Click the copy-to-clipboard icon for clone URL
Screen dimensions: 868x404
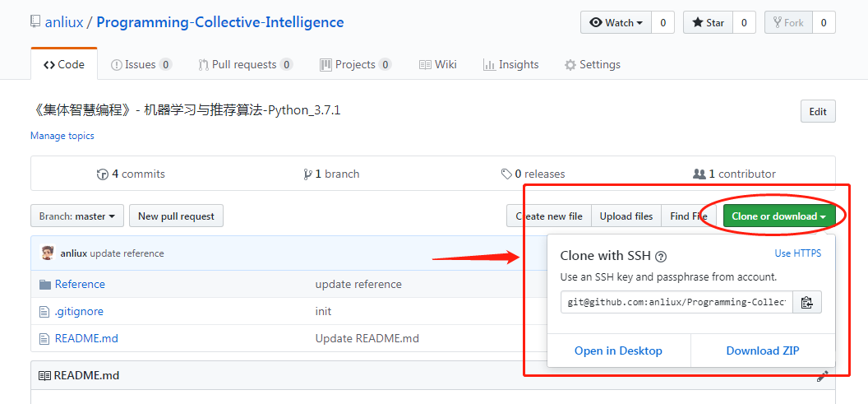(x=807, y=302)
